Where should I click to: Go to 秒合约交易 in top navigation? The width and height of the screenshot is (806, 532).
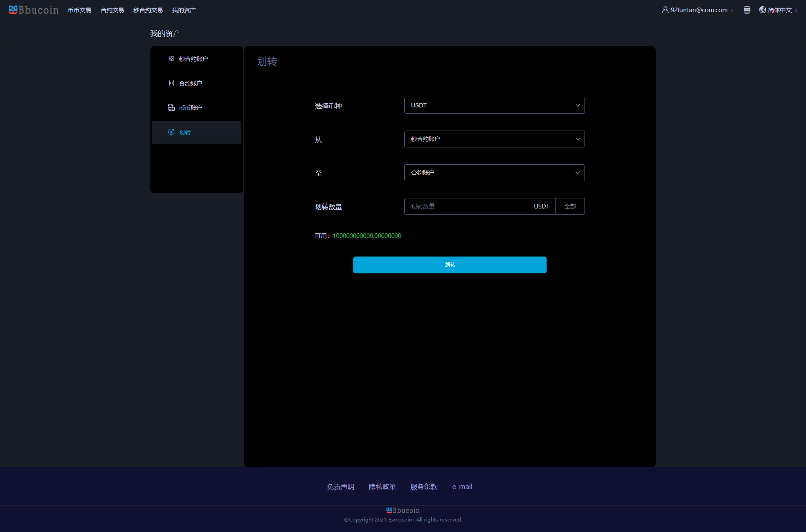pyautogui.click(x=148, y=10)
